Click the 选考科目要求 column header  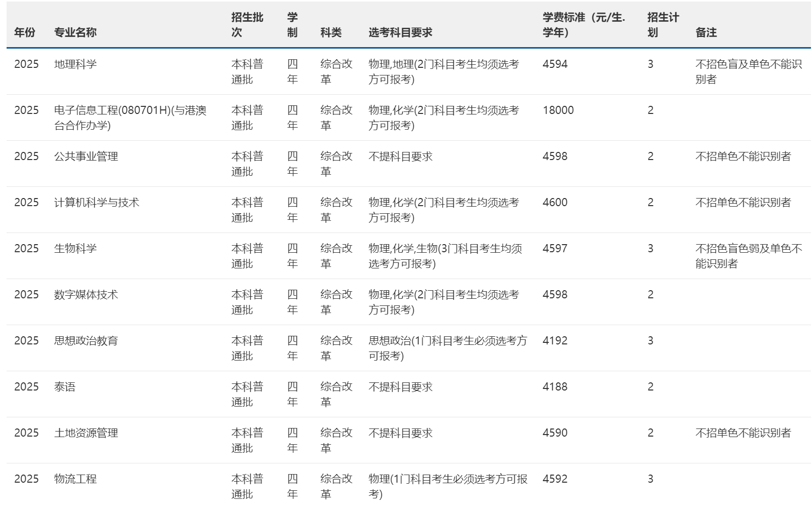[400, 32]
